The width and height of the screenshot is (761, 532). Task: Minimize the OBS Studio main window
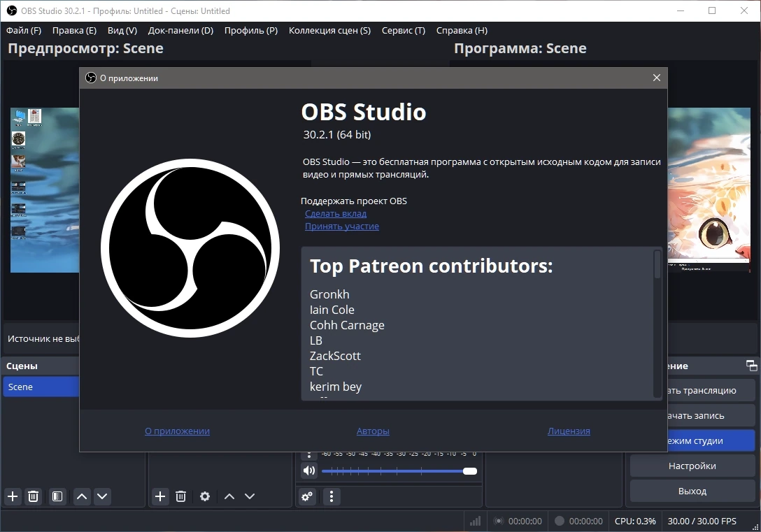click(680, 10)
